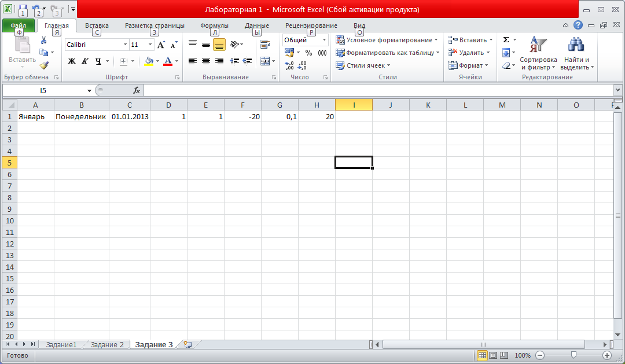Open the font size 11 dropdown
625x364 pixels.
[150, 45]
